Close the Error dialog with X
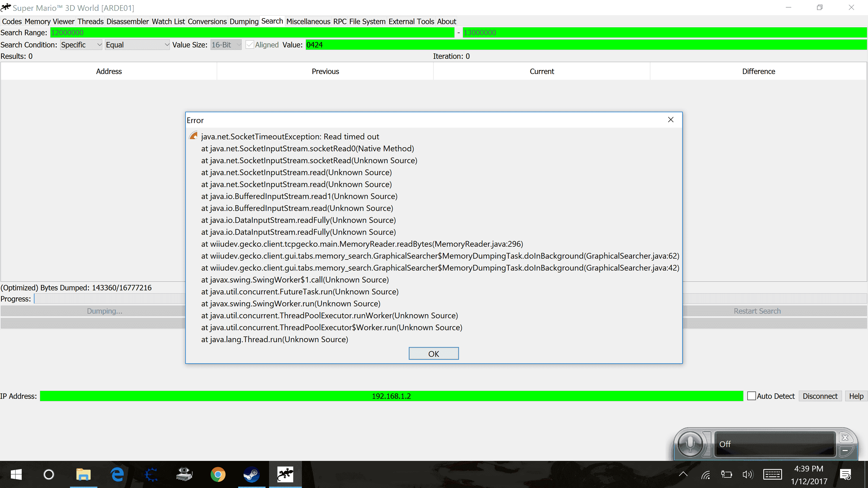This screenshot has height=488, width=868. click(x=671, y=120)
